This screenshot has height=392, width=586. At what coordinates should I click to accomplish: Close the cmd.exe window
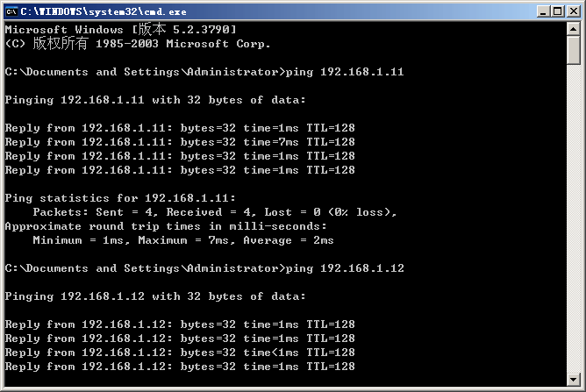click(572, 11)
